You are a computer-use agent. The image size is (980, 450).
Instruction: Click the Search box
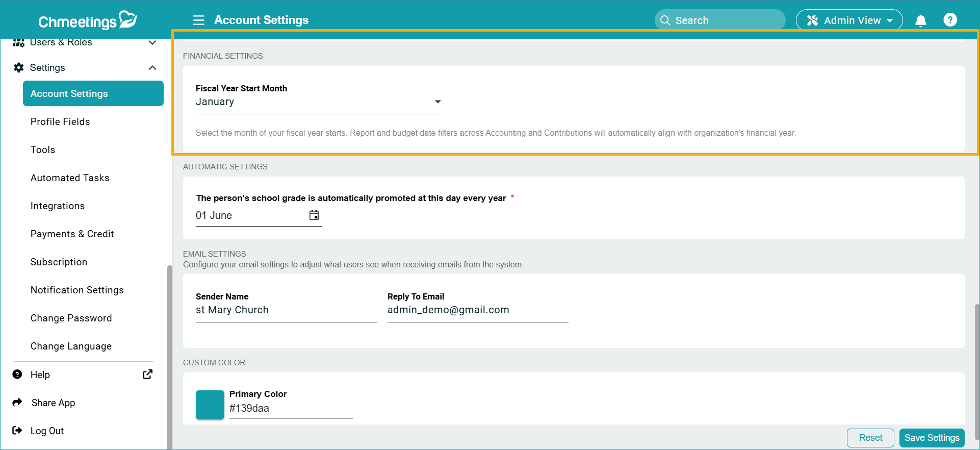[x=720, y=20]
